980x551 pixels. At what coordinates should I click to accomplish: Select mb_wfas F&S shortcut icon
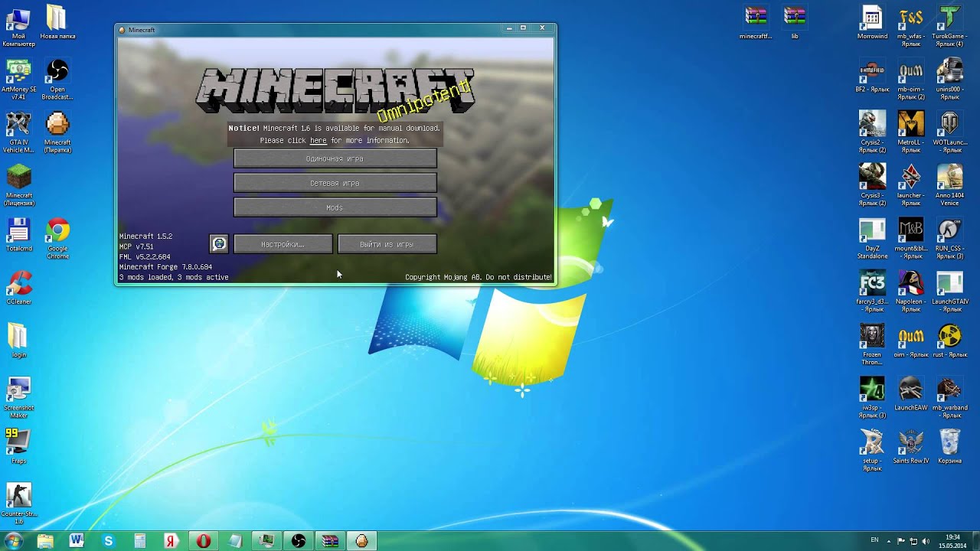click(911, 27)
